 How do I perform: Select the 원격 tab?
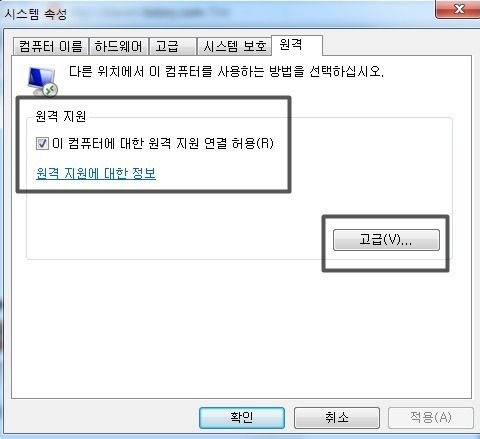tap(297, 45)
